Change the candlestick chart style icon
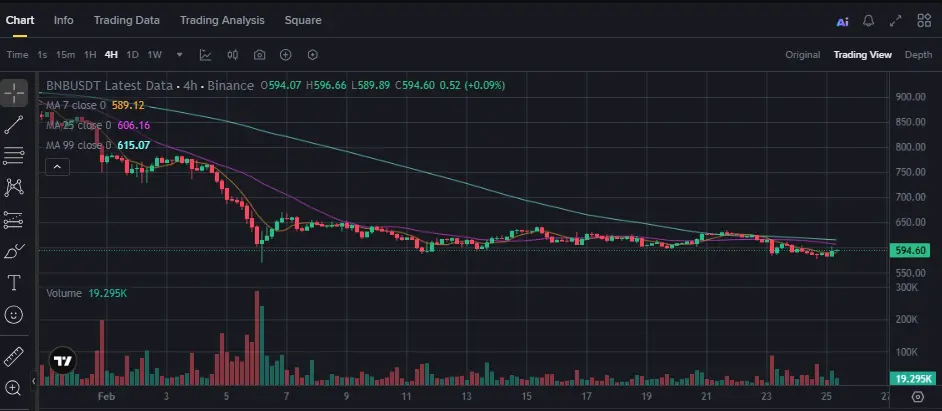 [232, 55]
